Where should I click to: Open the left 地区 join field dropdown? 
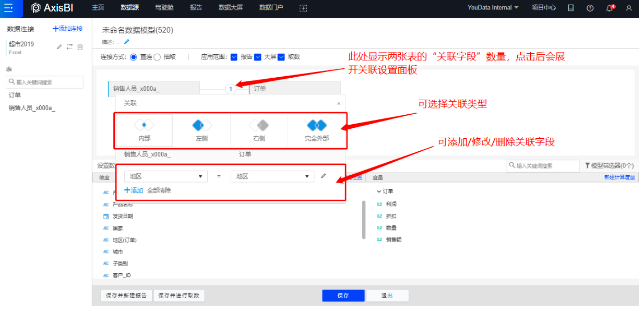165,176
